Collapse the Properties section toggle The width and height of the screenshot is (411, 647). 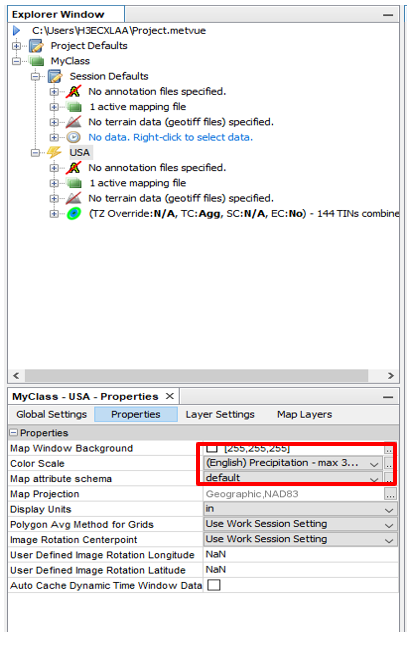coord(14,432)
